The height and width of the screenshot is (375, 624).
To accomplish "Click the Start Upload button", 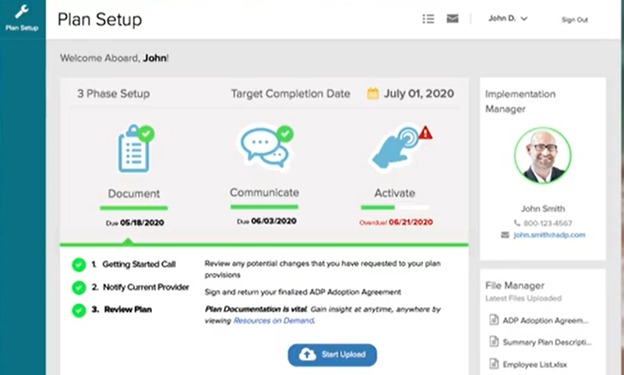I will pos(332,355).
